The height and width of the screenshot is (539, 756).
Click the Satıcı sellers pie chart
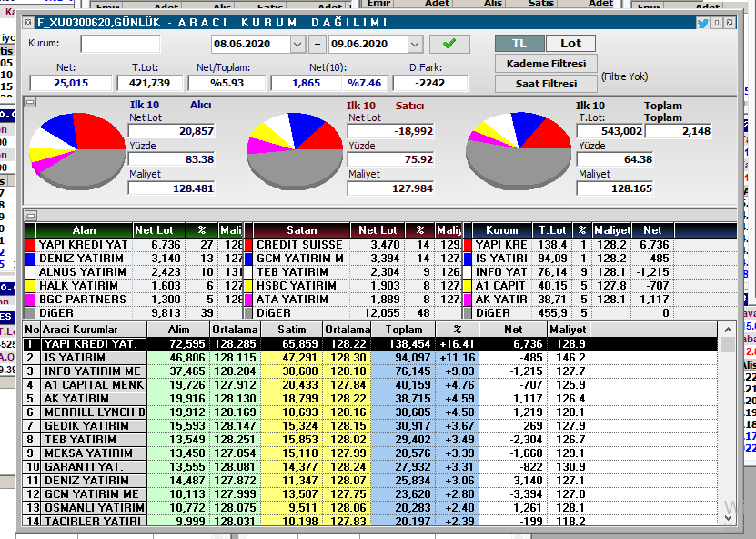point(295,150)
